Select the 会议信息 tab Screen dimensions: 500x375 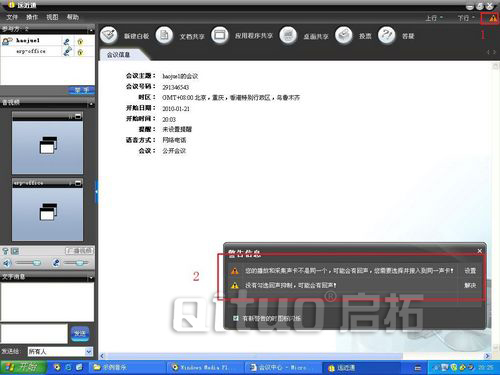pos(119,55)
